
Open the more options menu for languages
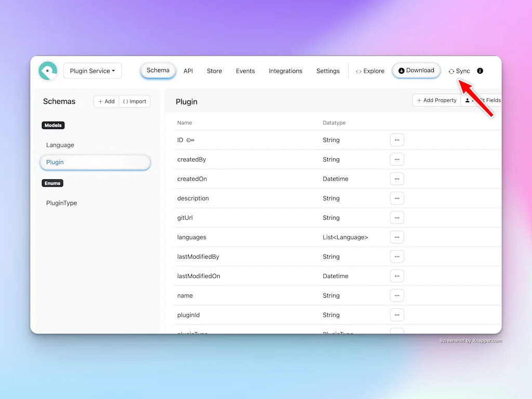pyautogui.click(x=397, y=237)
